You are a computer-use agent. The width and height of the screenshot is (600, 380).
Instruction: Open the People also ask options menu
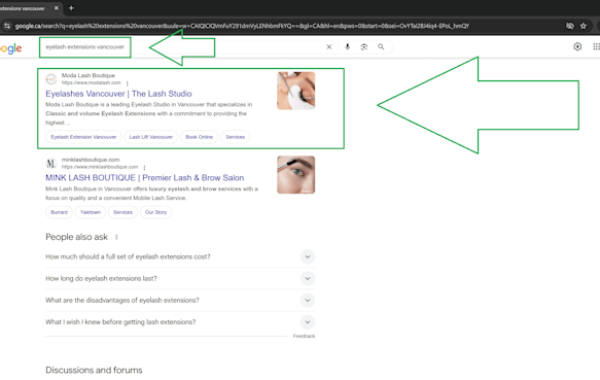coord(116,237)
